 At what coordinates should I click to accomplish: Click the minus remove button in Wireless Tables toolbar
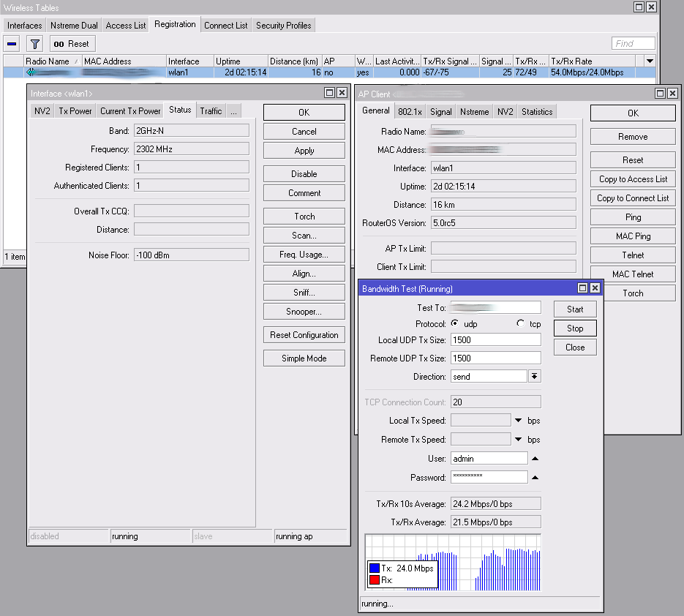tap(12, 44)
